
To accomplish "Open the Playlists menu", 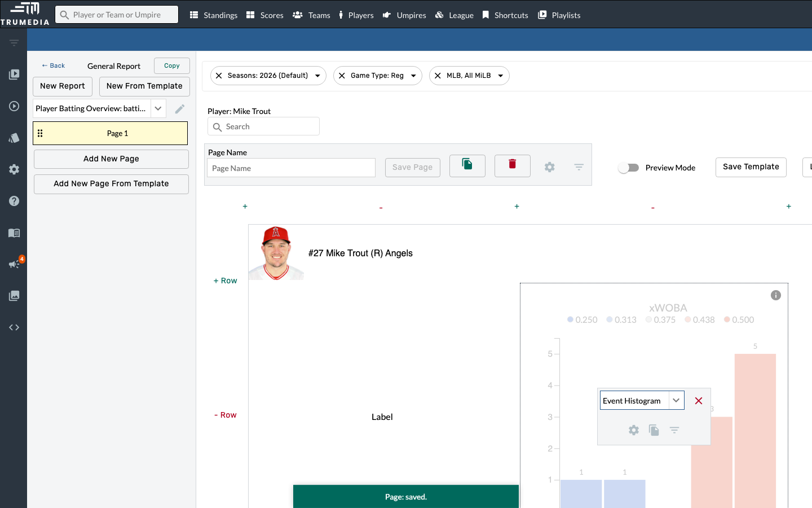I will pyautogui.click(x=559, y=15).
